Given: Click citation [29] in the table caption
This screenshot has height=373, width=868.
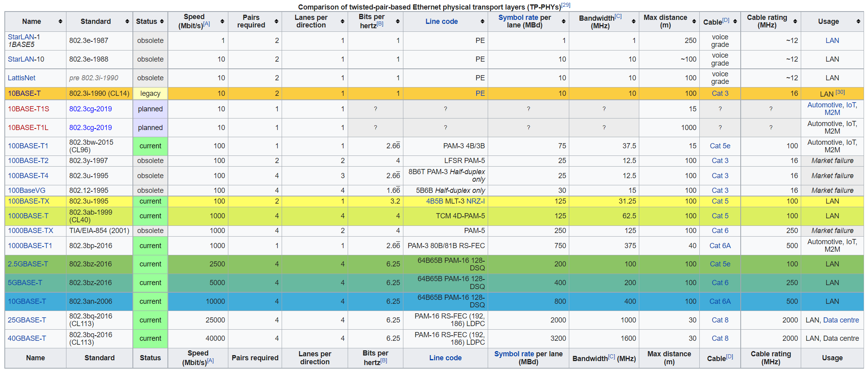Looking at the screenshot, I should click(566, 5).
